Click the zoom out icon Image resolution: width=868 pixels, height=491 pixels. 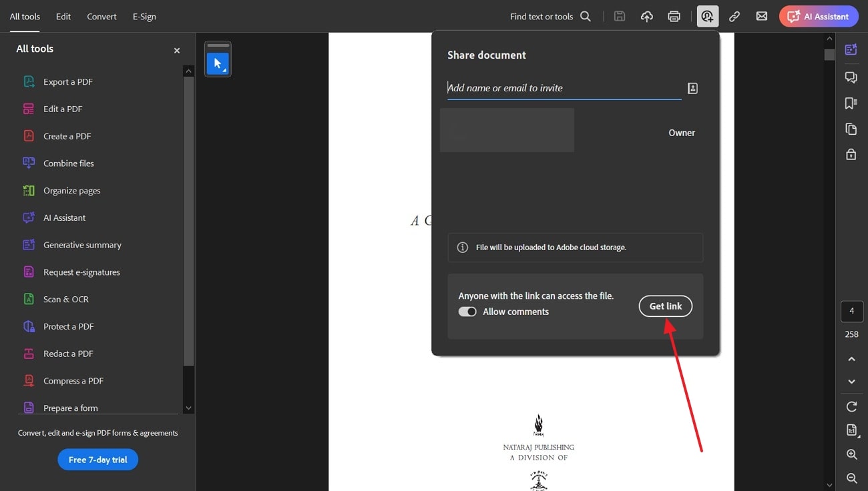pyautogui.click(x=852, y=478)
